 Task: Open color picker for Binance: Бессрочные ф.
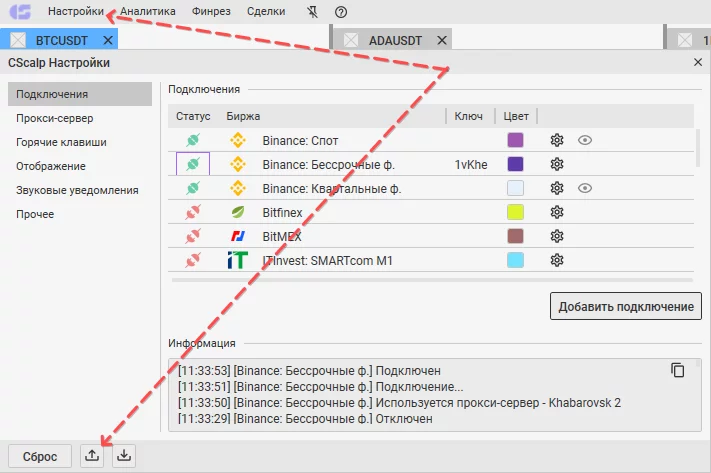pos(515,164)
